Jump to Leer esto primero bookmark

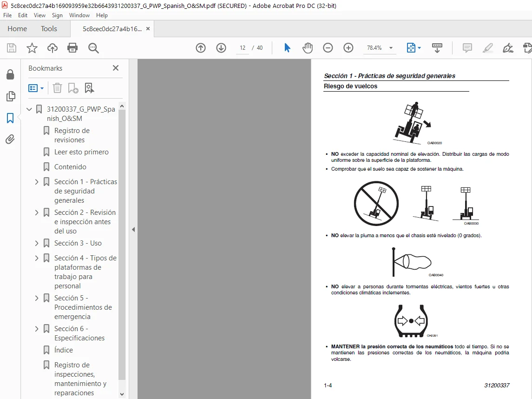pos(81,152)
